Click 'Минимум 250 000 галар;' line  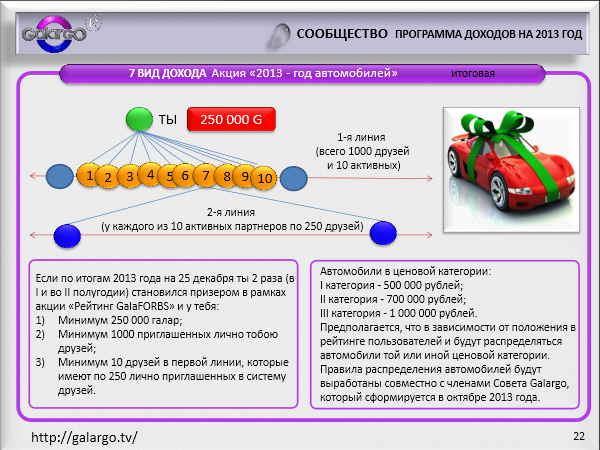(x=120, y=320)
